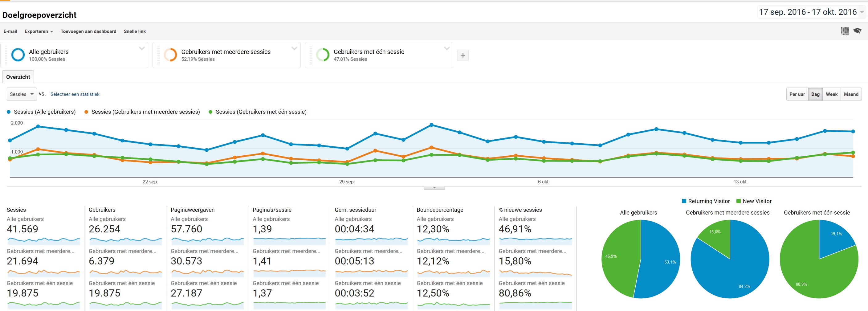
Task: Click the New Visitor legend square
Action: point(738,201)
